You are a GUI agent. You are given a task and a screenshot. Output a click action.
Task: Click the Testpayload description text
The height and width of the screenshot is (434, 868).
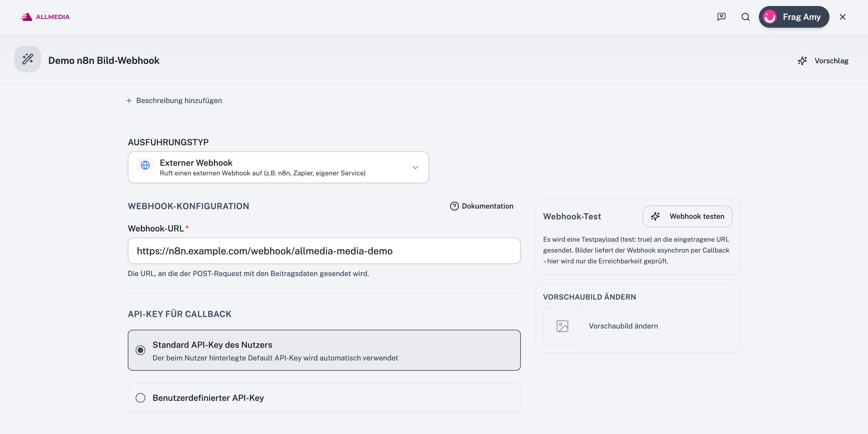[636, 250]
